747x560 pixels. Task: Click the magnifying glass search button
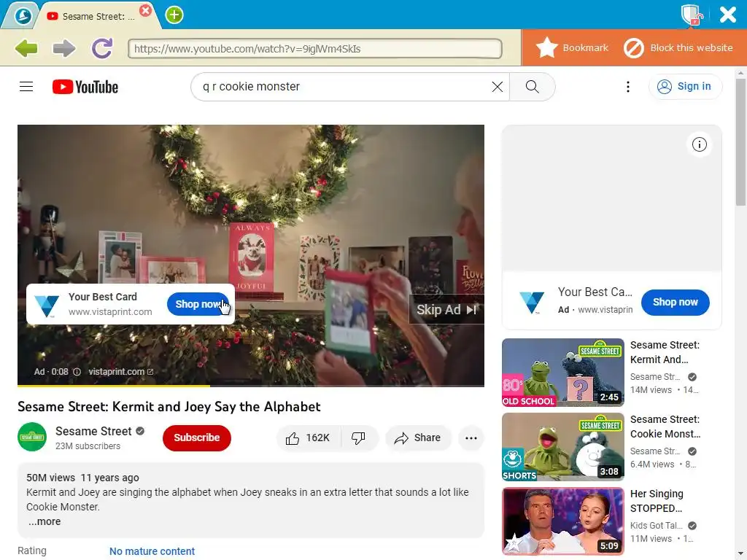(x=532, y=87)
